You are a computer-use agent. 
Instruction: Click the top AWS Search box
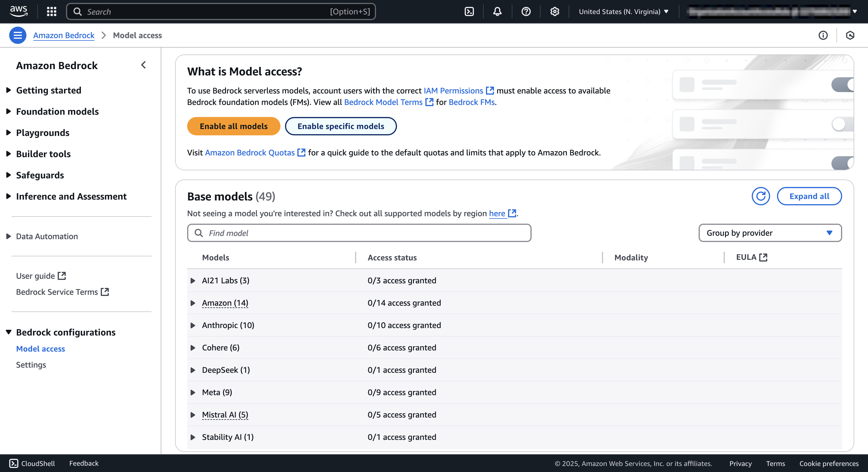pos(221,11)
